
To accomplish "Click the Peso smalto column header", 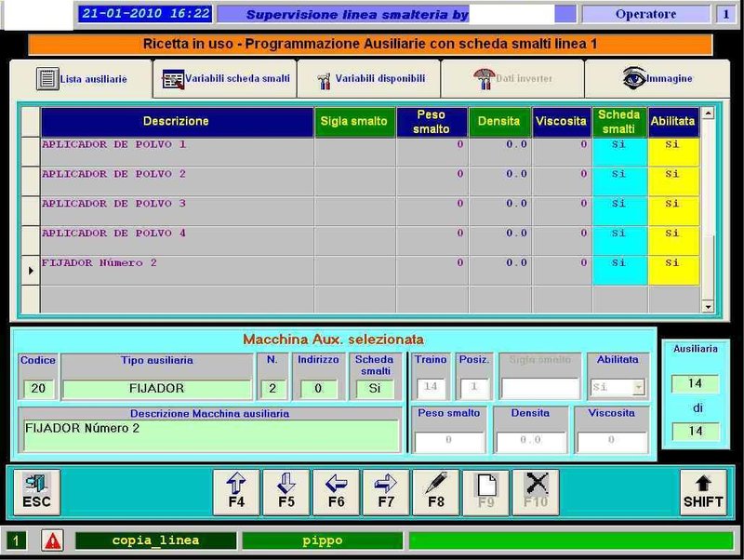I will (432, 122).
